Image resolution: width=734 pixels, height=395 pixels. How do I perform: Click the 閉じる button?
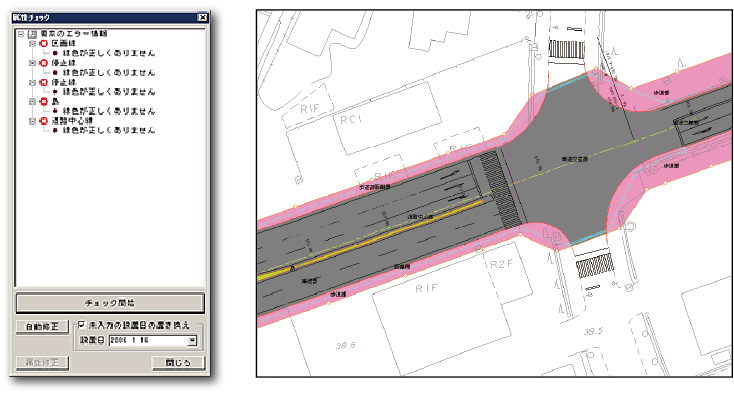point(178,363)
